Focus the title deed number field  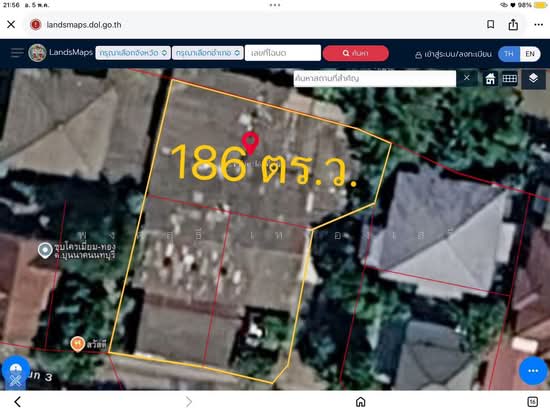(283, 53)
